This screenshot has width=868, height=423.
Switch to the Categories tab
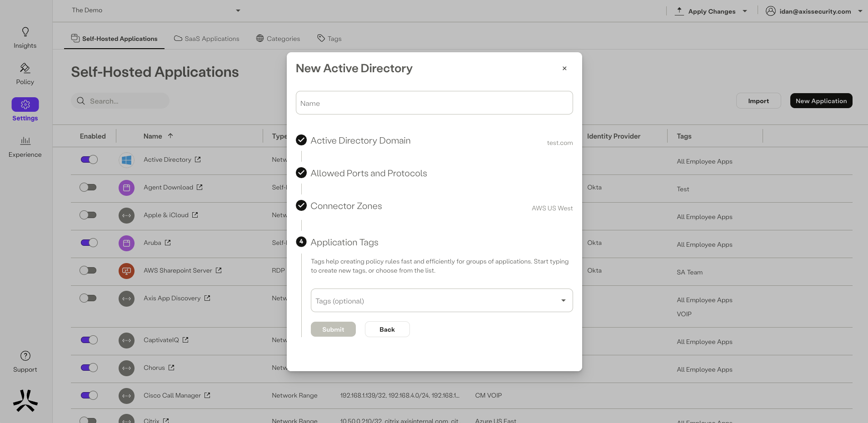coord(278,39)
